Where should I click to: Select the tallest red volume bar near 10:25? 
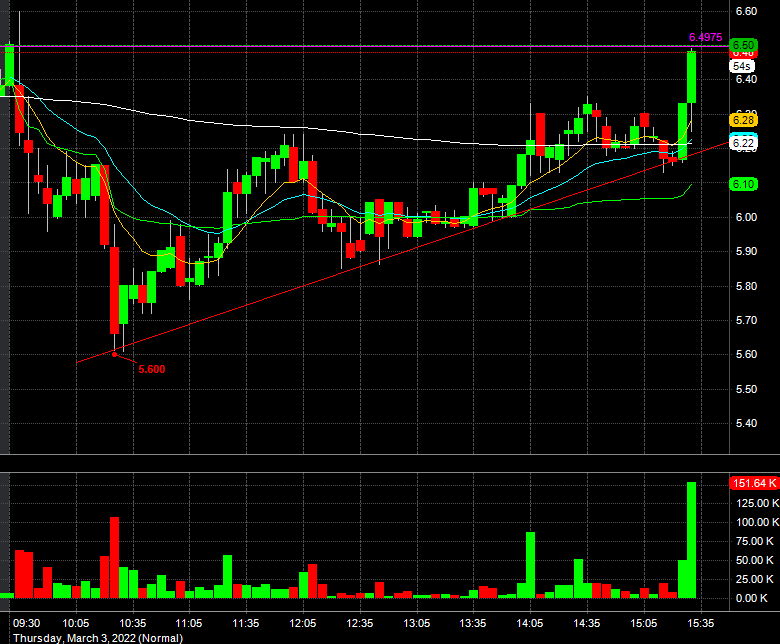[114, 557]
